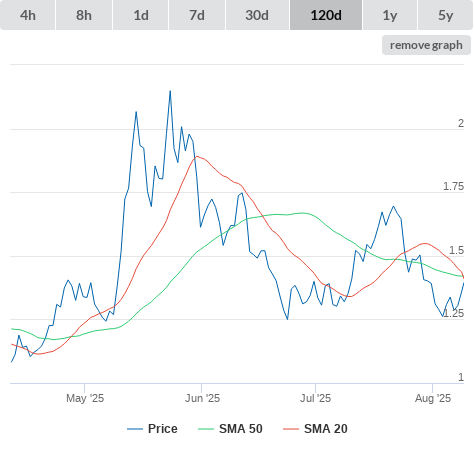
Task: Select the 7d time range tab
Action: 197,15
